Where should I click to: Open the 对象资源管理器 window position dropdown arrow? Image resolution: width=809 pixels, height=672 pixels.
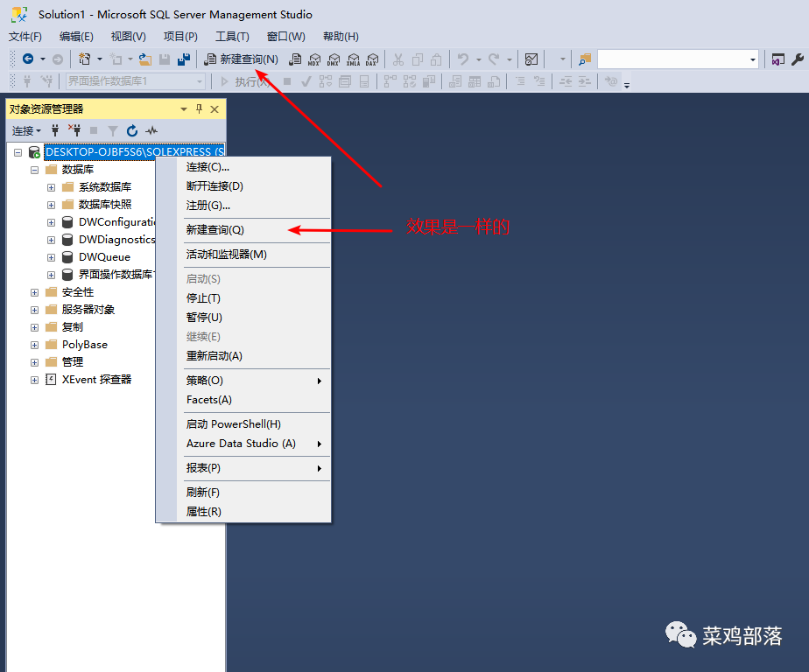pos(184,109)
